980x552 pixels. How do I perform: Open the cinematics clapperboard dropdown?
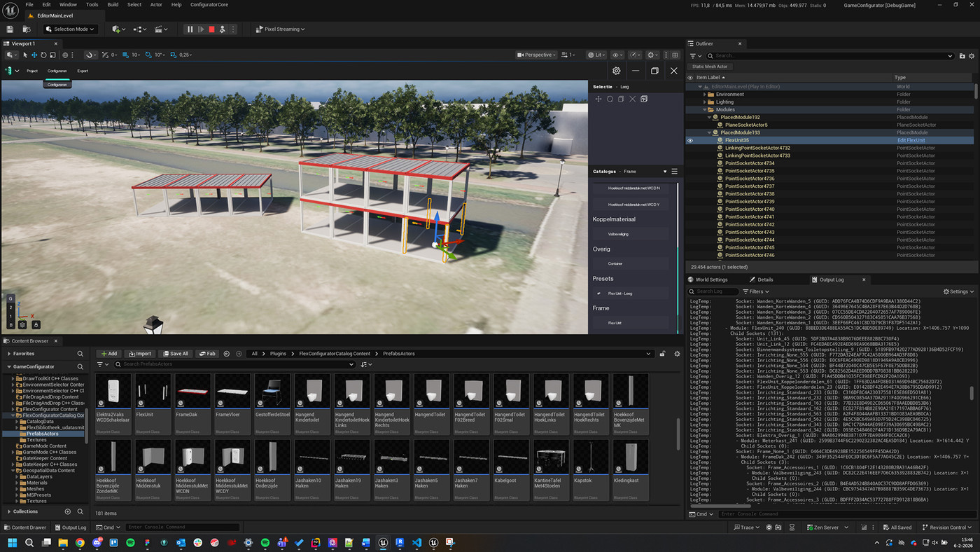point(162,29)
